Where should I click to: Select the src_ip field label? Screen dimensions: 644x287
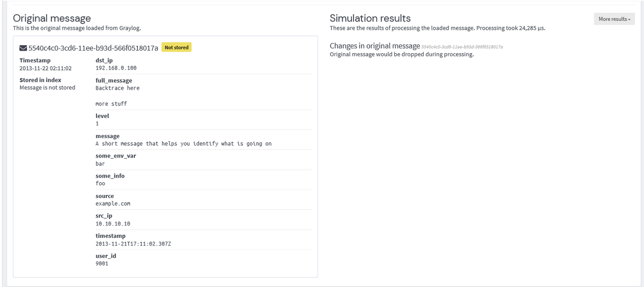[104, 216]
